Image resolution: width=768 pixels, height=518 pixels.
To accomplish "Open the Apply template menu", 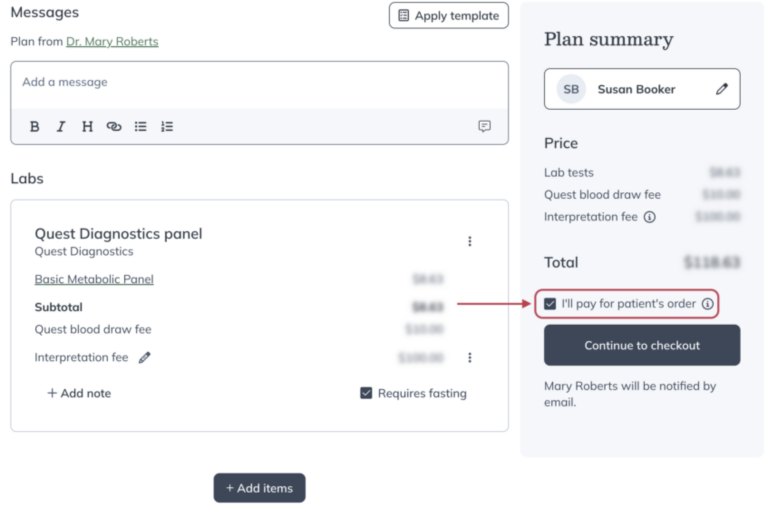I will pyautogui.click(x=448, y=16).
